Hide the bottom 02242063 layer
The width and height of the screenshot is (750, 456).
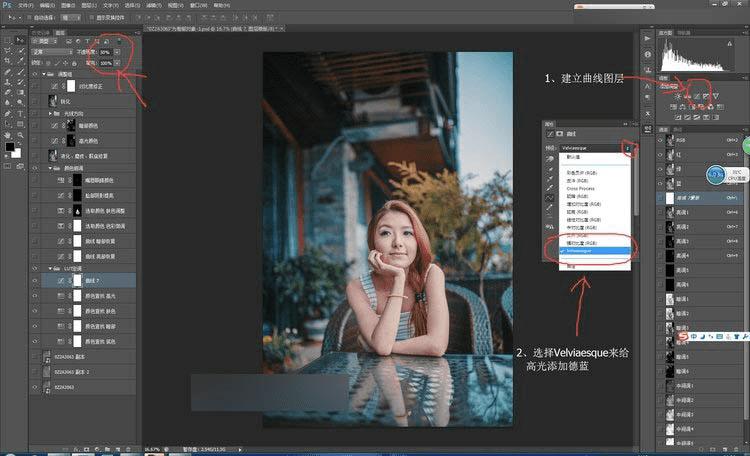[34, 387]
